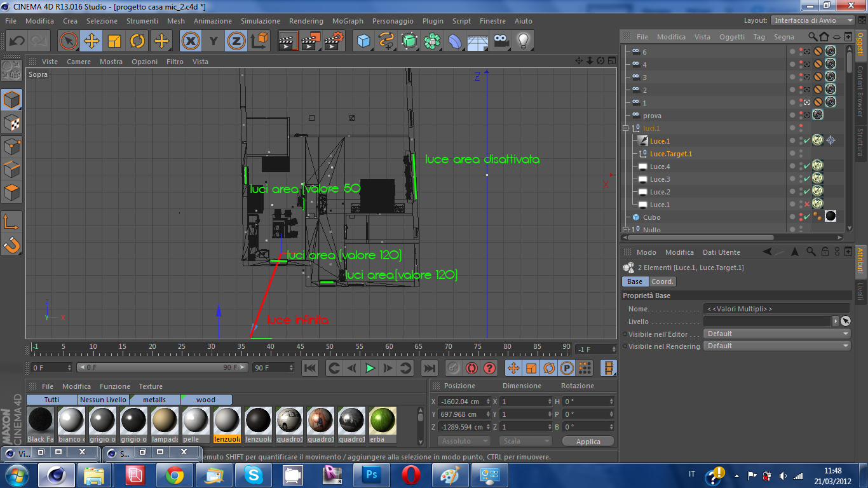Activate the Rotate tool in the top toolbar

(137, 42)
